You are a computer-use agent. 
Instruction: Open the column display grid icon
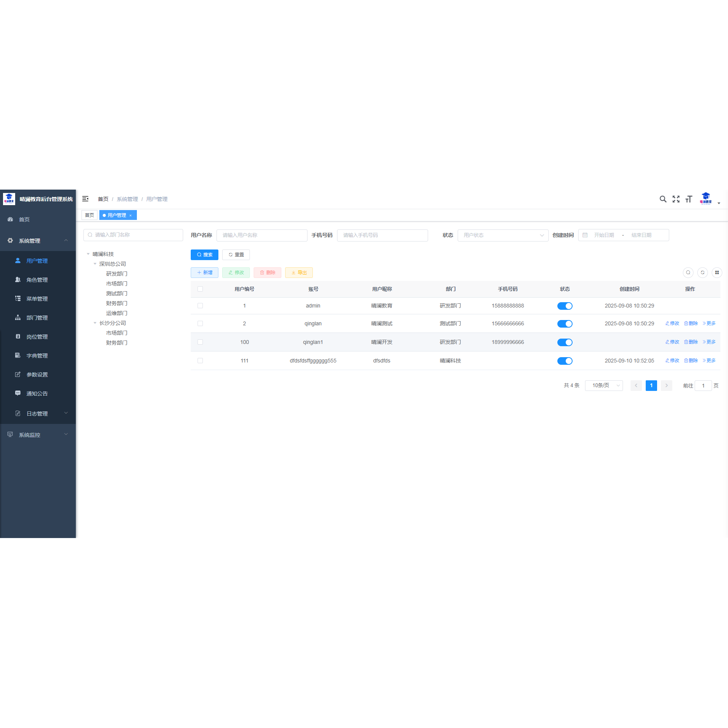tap(717, 273)
